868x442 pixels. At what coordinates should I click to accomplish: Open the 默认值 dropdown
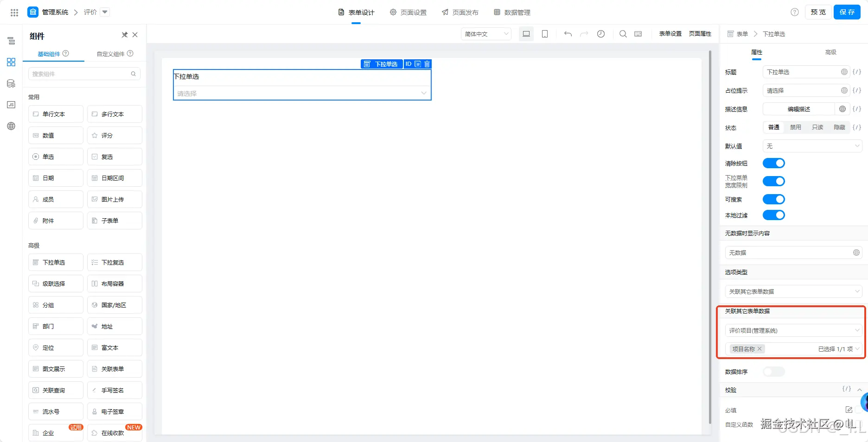coord(812,146)
